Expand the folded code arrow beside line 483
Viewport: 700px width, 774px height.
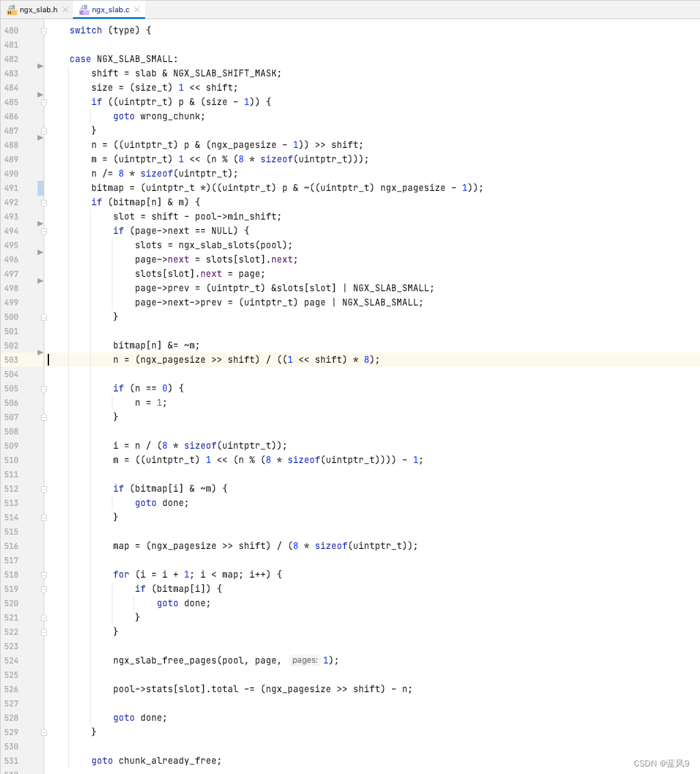coord(39,65)
